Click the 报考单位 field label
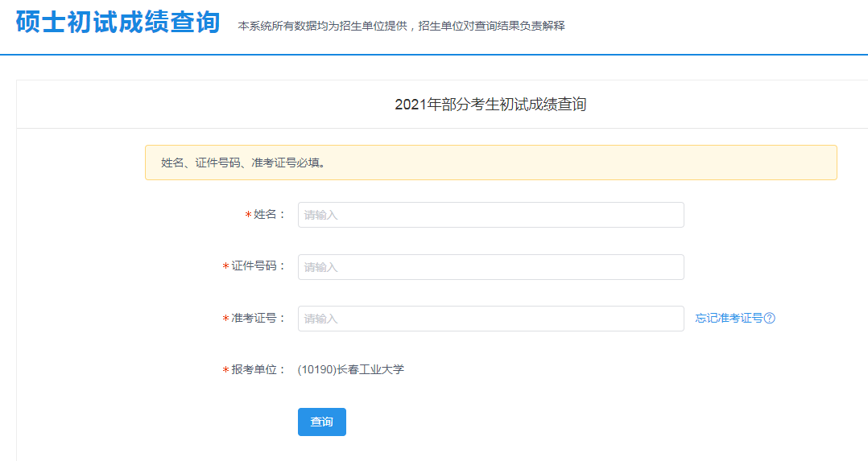This screenshot has width=868, height=461. (x=258, y=370)
